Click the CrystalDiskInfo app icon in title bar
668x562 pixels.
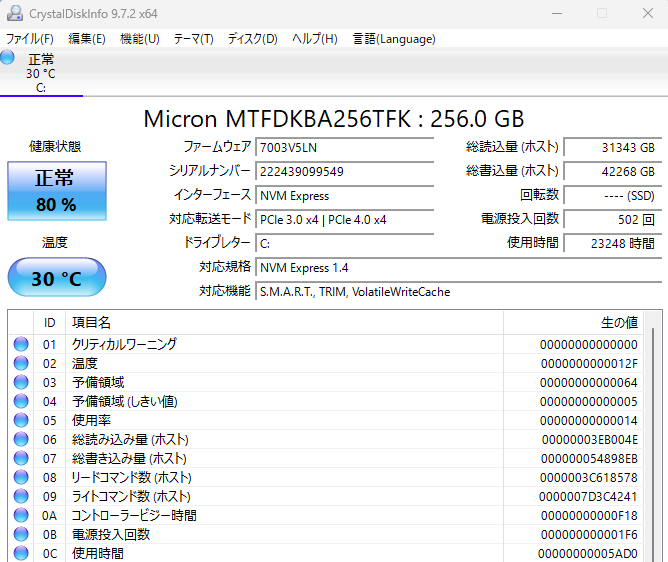[x=13, y=13]
